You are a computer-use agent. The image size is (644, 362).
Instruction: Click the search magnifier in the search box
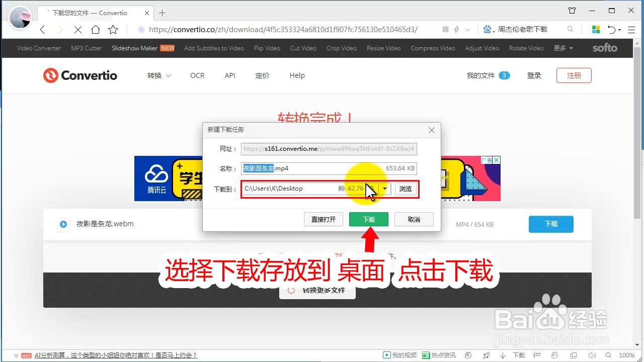point(570,30)
